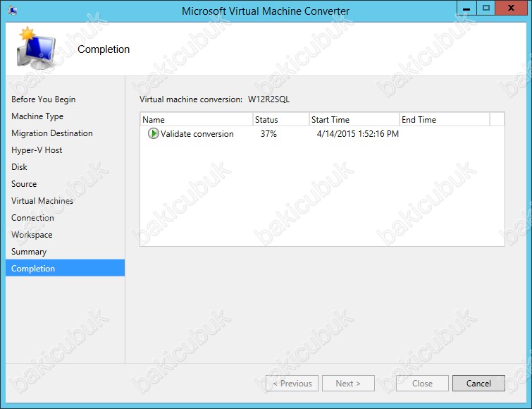Select the Validate conversion row name
The height and width of the screenshot is (409, 532).
tap(197, 134)
